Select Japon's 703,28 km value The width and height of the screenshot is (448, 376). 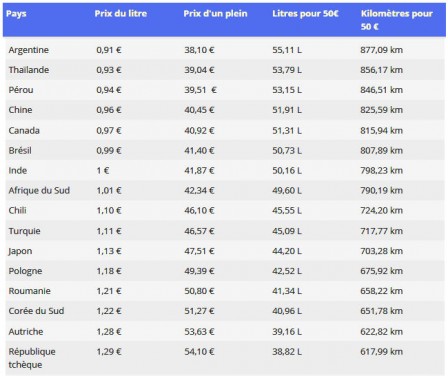tap(381, 251)
